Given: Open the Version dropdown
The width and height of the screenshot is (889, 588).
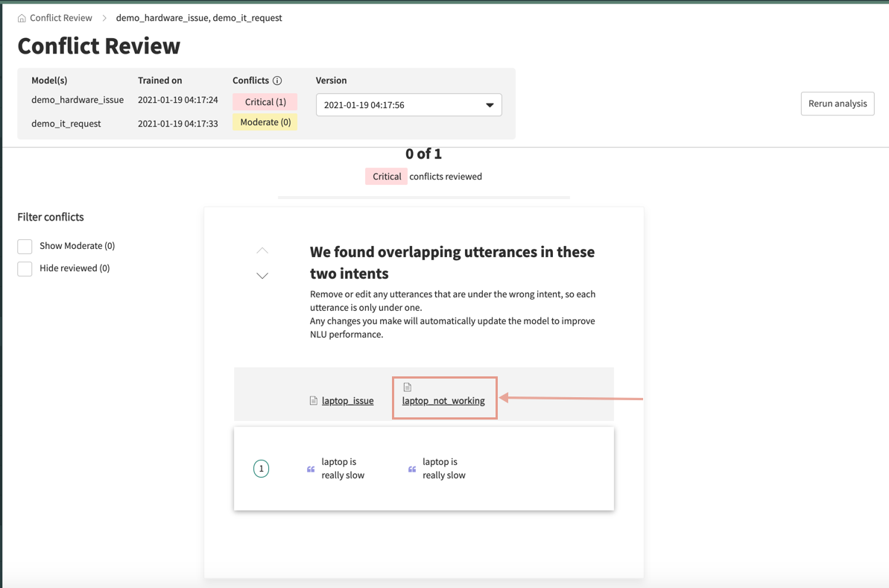Looking at the screenshot, I should point(409,105).
